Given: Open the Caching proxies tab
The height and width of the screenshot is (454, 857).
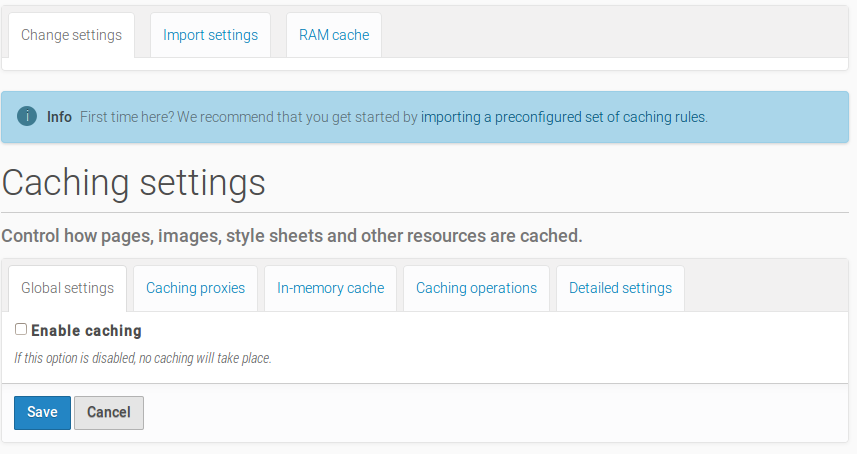Looking at the screenshot, I should tap(195, 288).
